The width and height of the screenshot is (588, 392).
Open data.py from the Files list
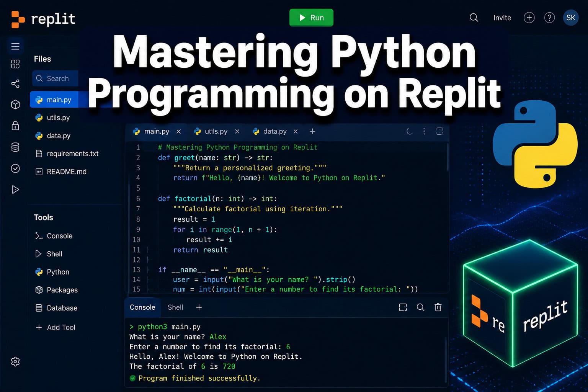pyautogui.click(x=53, y=136)
